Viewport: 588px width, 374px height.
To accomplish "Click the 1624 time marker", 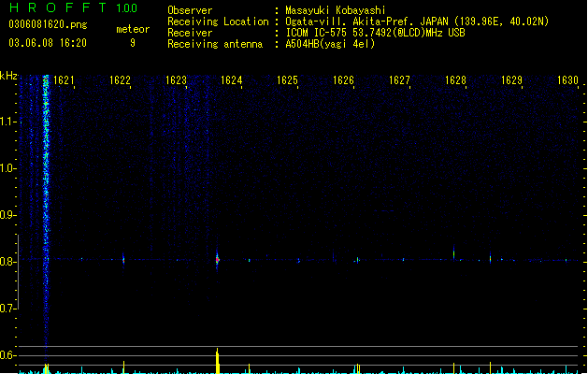I will point(232,80).
